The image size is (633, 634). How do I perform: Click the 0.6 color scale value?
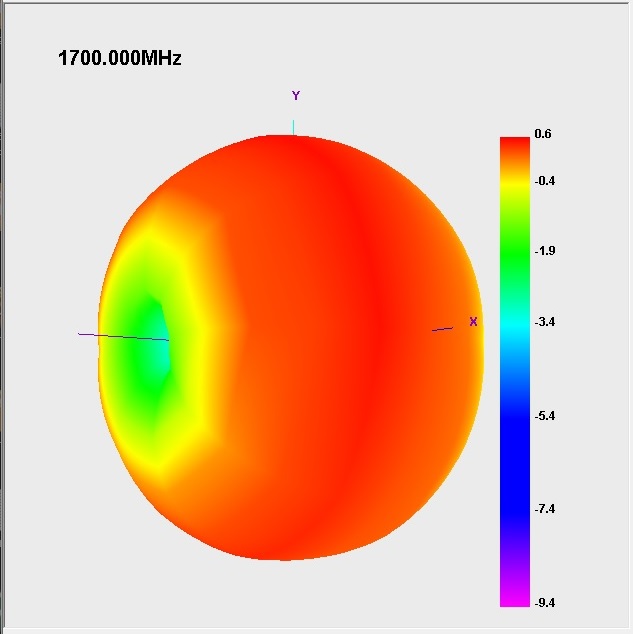pos(543,134)
